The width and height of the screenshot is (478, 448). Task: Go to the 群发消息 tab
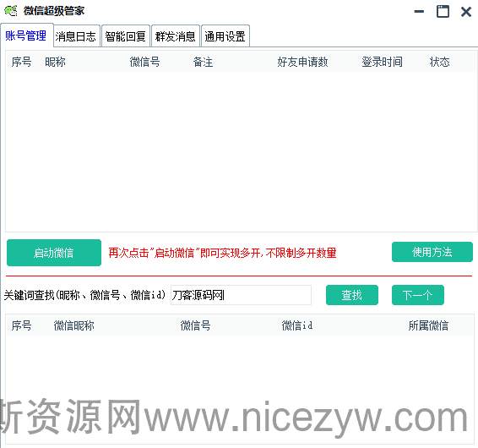(x=176, y=36)
